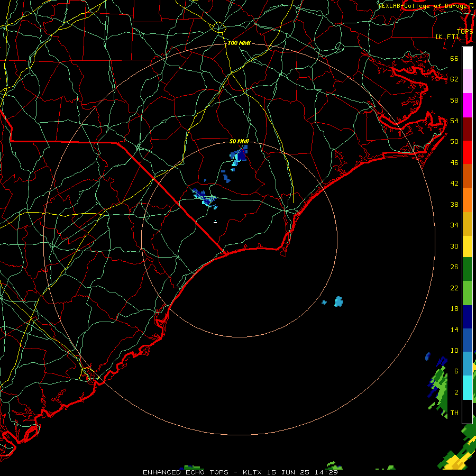Click the legend value '2'
Image resolution: width=476 pixels, height=476 pixels.
[456, 392]
